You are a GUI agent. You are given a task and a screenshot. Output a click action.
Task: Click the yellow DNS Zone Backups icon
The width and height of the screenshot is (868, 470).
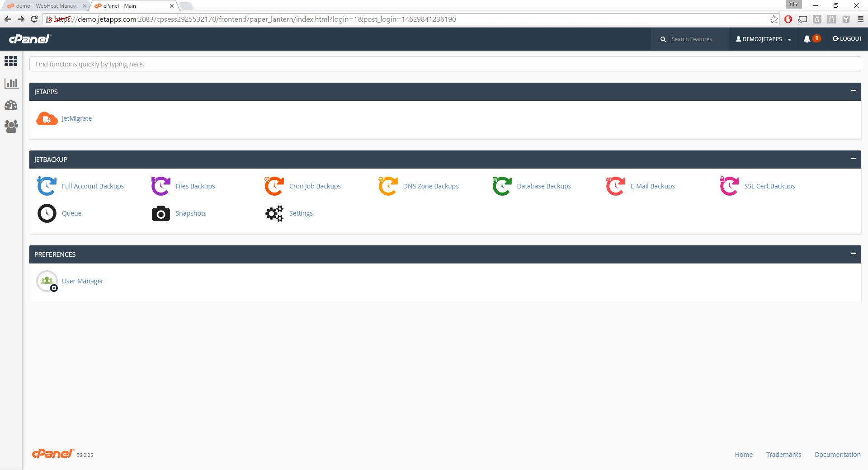(x=388, y=186)
